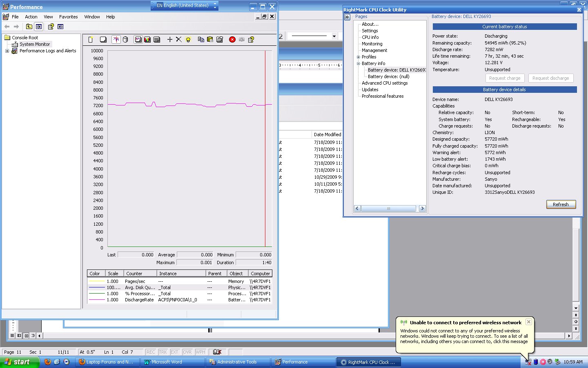Click the Up One Level icon in MMC toolbar
This screenshot has height=368, width=588.
pos(29,27)
